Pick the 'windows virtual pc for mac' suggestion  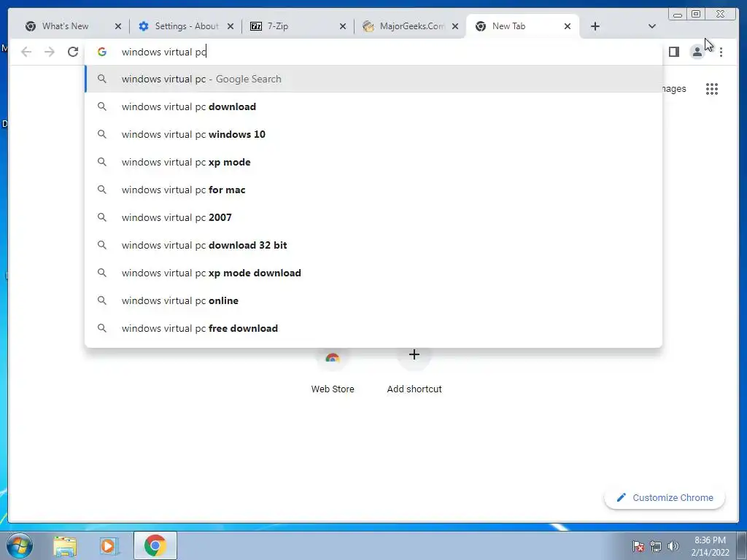click(x=373, y=190)
